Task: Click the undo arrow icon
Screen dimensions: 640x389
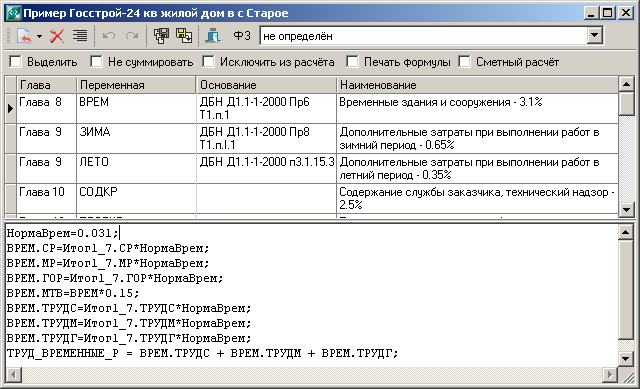Action: (x=109, y=36)
